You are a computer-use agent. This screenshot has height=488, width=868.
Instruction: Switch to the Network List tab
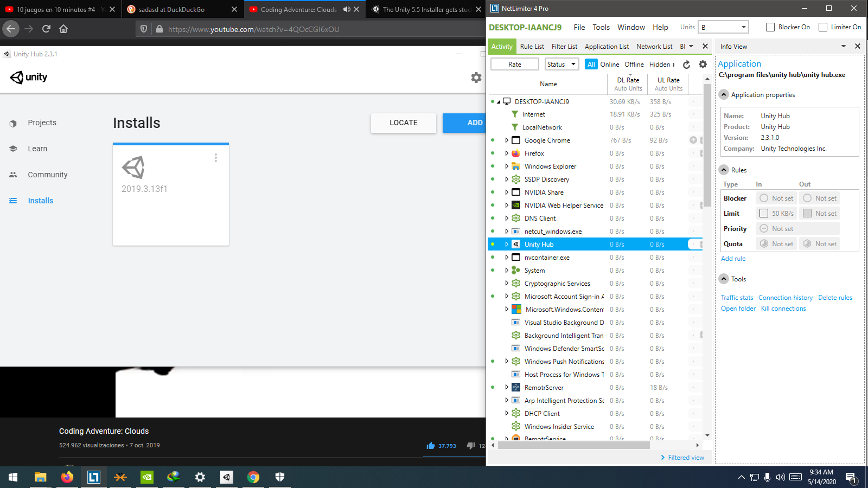click(x=654, y=47)
